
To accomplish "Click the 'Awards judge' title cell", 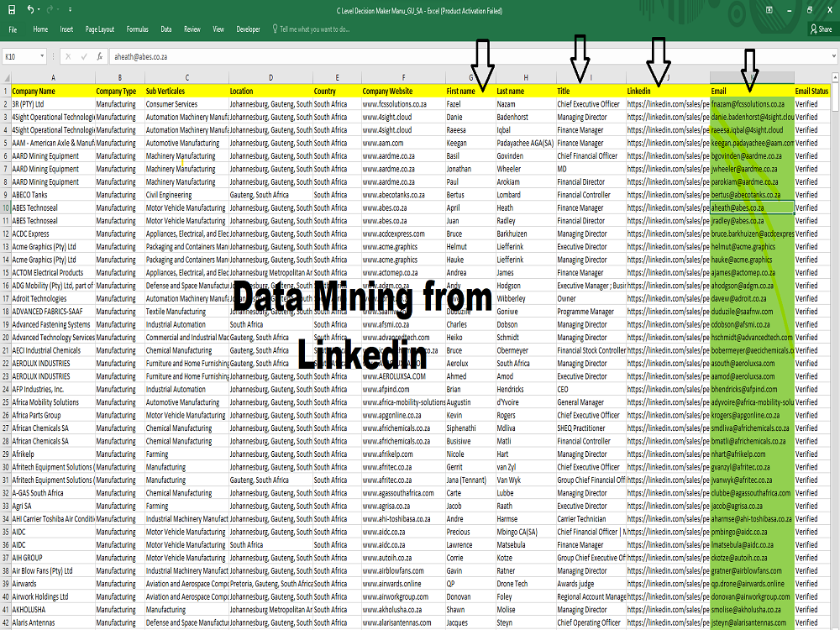I will coord(591,584).
